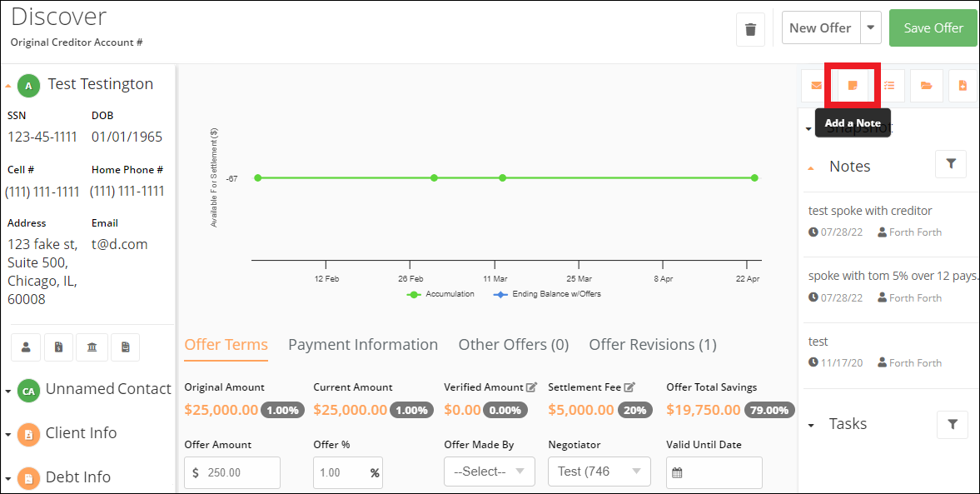Screen dimensions: 980x494
Task: Open the Other Offers (0) tab
Action: click(514, 345)
